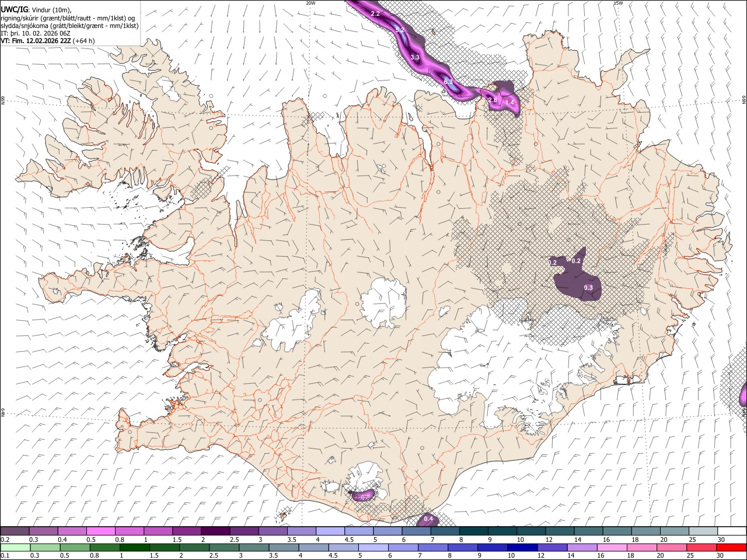Pick the white 30+ swatch ending the upper legend
747x560 pixels.
tap(732, 531)
